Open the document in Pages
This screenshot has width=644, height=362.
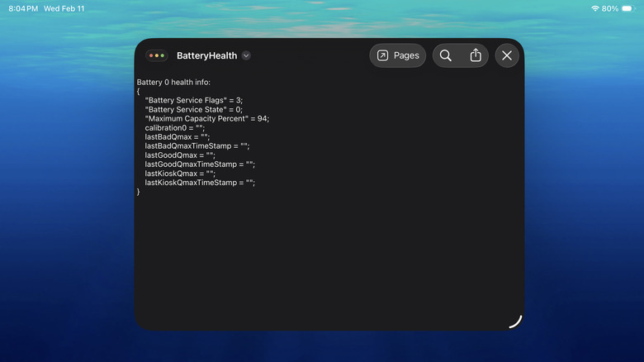[398, 55]
